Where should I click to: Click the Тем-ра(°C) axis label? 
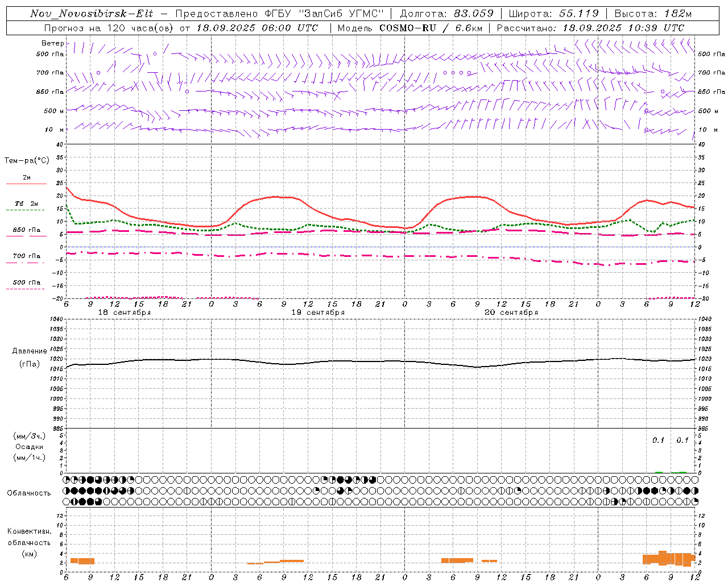27,161
